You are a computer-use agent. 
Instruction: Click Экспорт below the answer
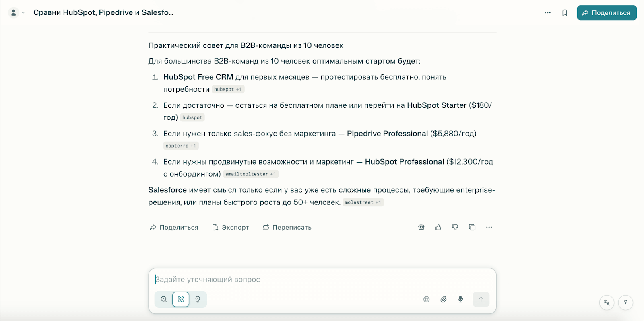pyautogui.click(x=231, y=228)
